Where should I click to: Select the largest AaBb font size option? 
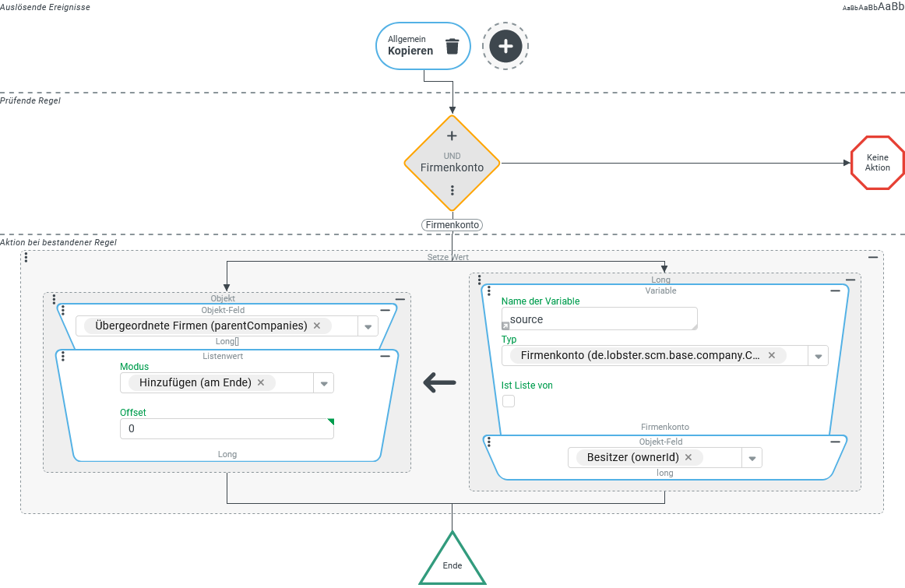click(891, 7)
